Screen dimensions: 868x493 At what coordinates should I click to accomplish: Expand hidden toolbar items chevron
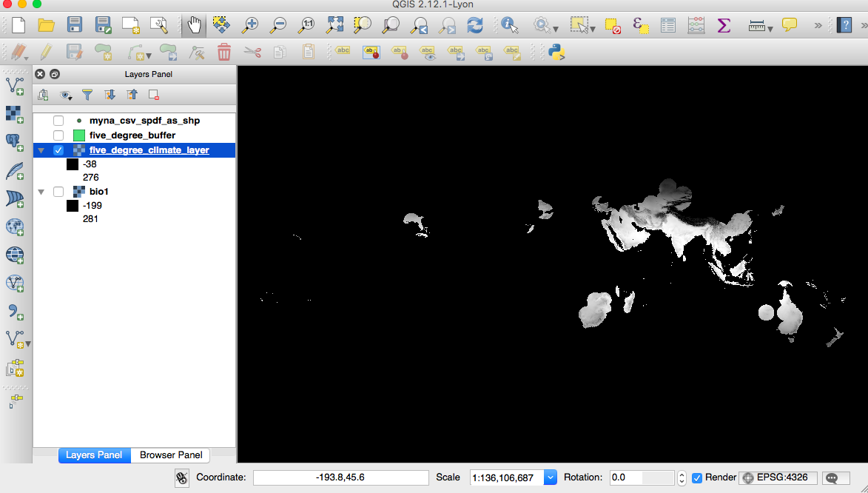[818, 25]
